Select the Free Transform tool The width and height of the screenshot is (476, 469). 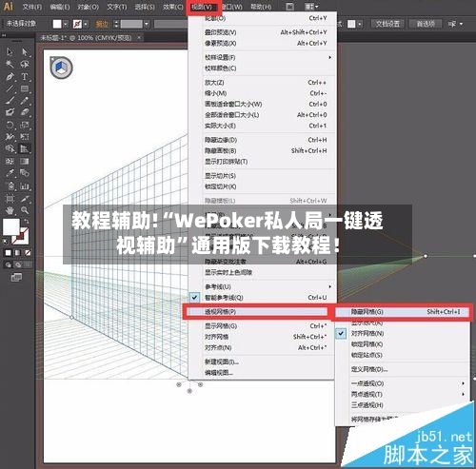point(25,137)
